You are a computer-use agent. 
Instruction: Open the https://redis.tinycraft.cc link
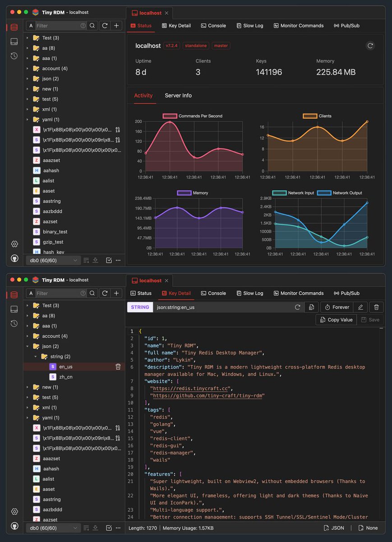tap(191, 388)
